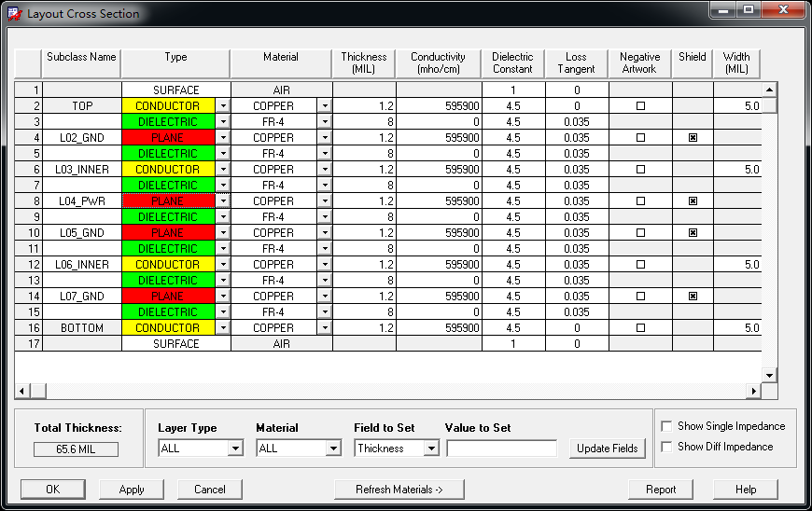Uncheck Shield for L02_GND layer

click(693, 138)
